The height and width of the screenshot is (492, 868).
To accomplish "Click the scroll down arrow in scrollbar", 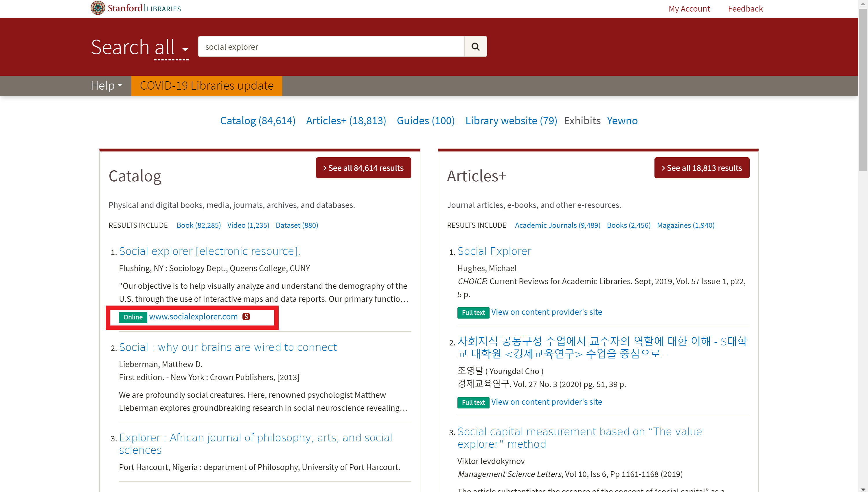I will [x=863, y=489].
